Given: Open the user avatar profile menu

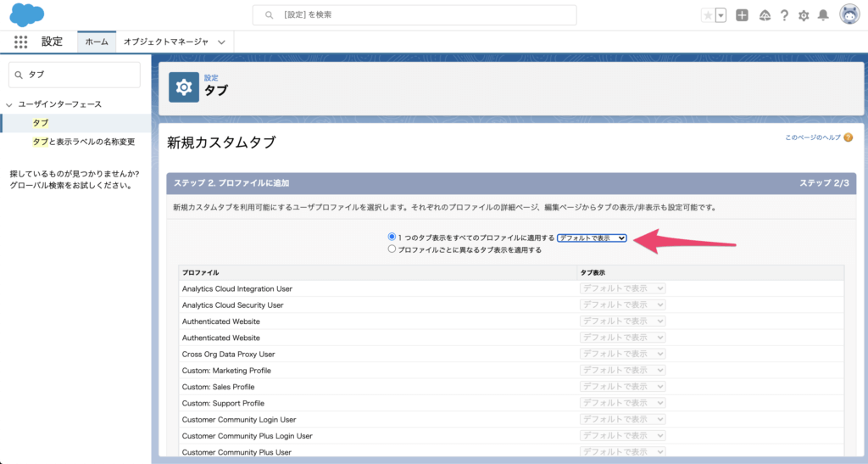Looking at the screenshot, I should (849, 15).
